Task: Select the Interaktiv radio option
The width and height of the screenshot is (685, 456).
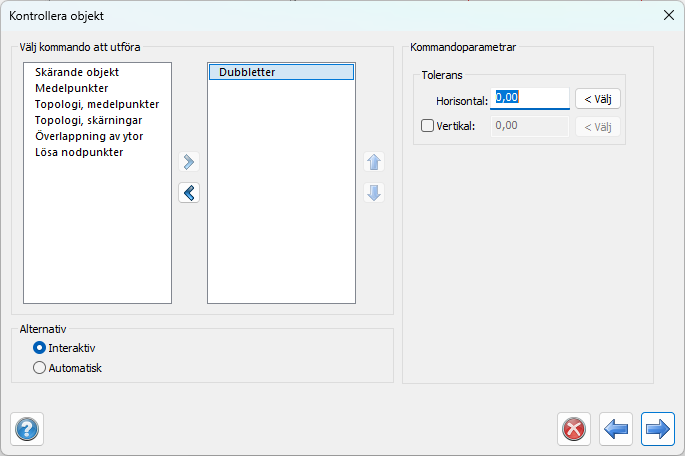Action: point(40,348)
